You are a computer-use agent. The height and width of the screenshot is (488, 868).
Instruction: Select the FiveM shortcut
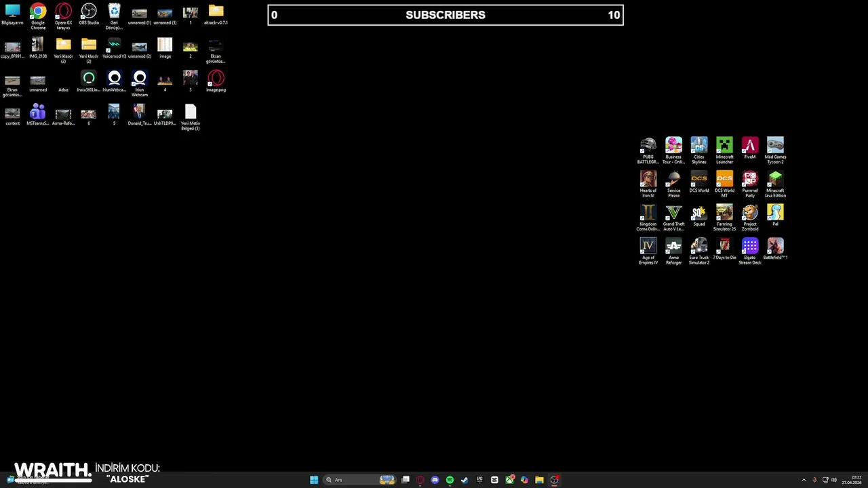(750, 148)
